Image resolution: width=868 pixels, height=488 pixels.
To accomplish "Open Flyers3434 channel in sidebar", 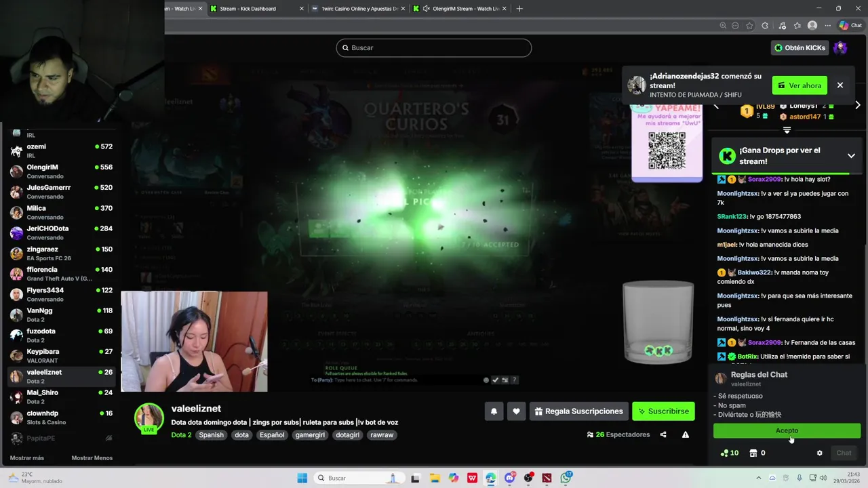I will tap(61, 294).
